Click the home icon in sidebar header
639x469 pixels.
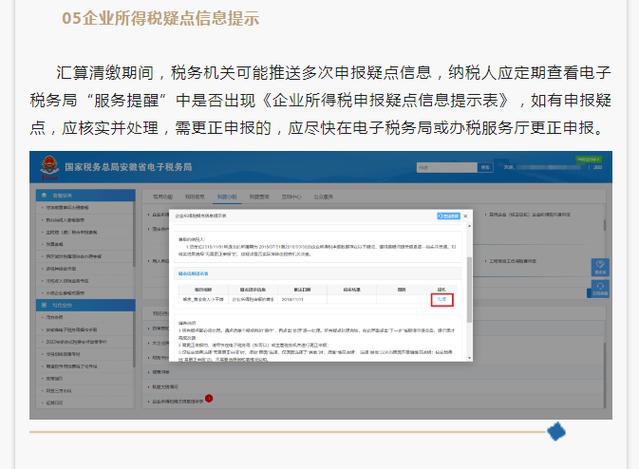point(44,195)
